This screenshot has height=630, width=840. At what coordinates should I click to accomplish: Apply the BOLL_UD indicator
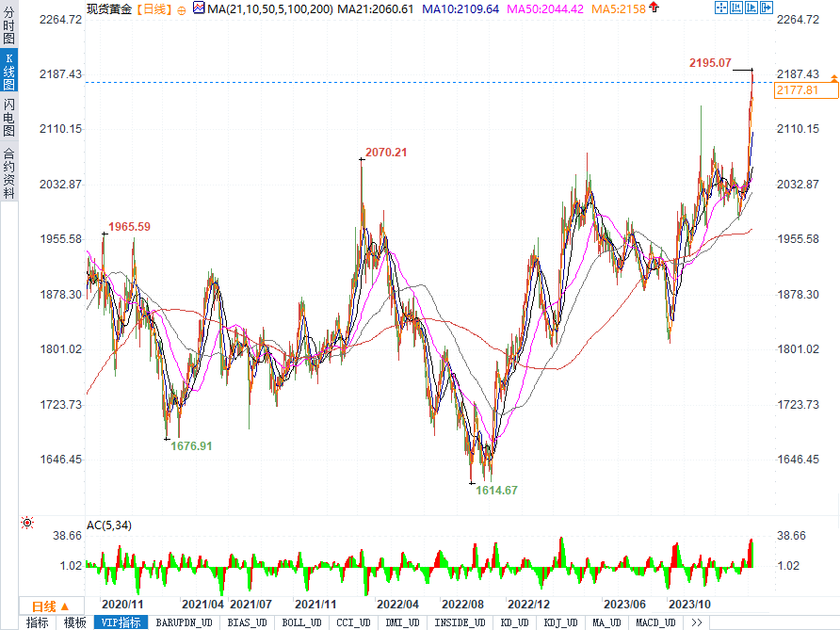pyautogui.click(x=301, y=622)
